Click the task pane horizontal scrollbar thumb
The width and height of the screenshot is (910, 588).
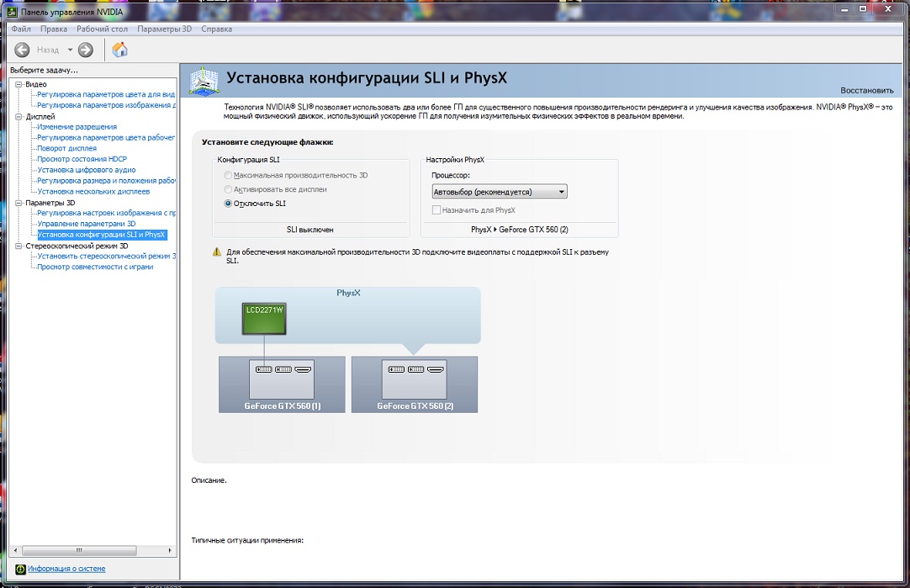80,550
